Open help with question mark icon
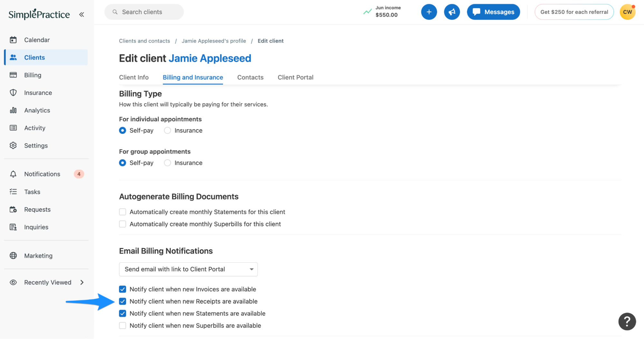 (627, 321)
